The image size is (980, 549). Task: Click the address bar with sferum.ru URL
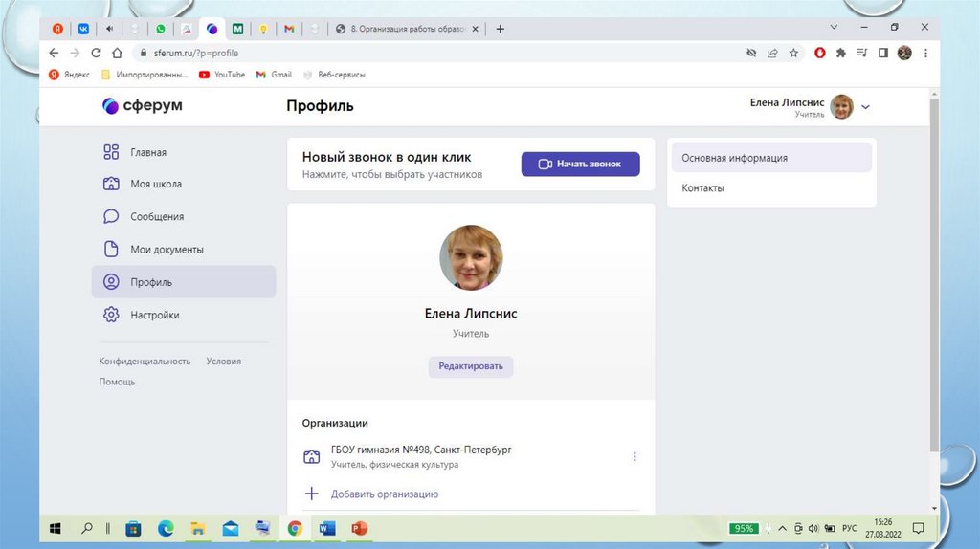click(383, 54)
